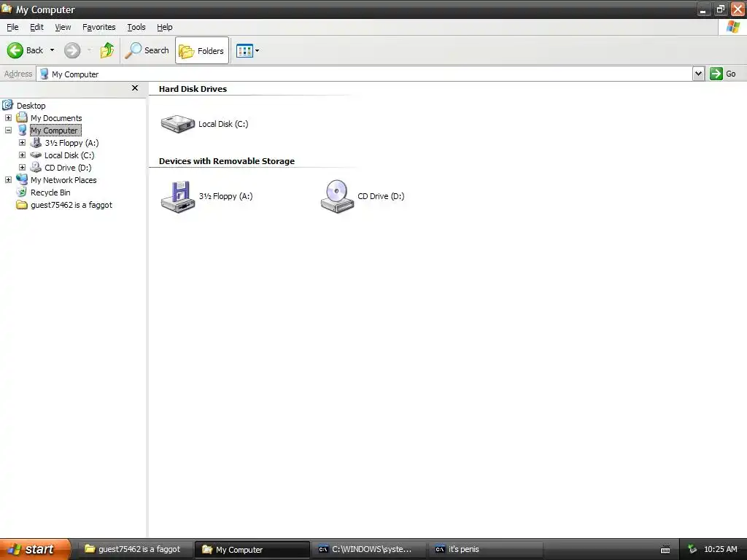Screen dimensions: 747x560
Task: Open the Back history dropdown arrow
Action: pyautogui.click(x=52, y=50)
